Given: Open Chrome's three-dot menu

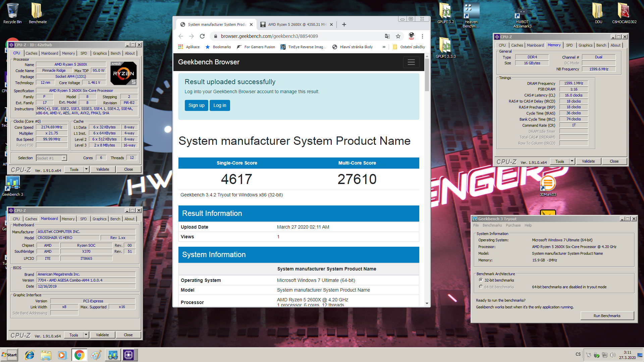Looking at the screenshot, I should coord(422,36).
